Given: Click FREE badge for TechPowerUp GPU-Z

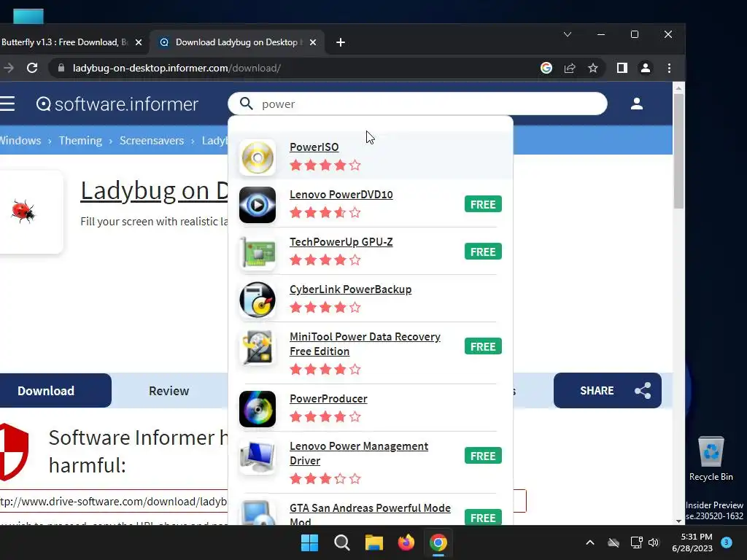Looking at the screenshot, I should click(483, 252).
